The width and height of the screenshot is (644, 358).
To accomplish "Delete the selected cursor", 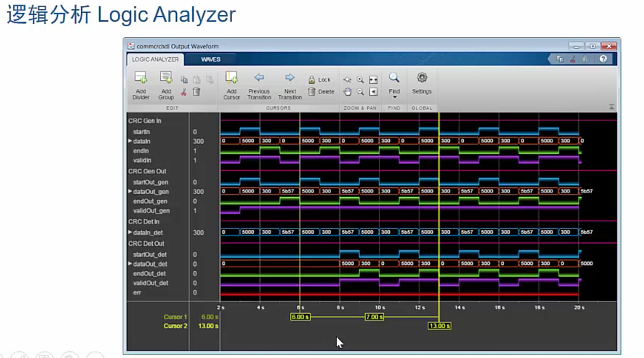I will click(321, 92).
